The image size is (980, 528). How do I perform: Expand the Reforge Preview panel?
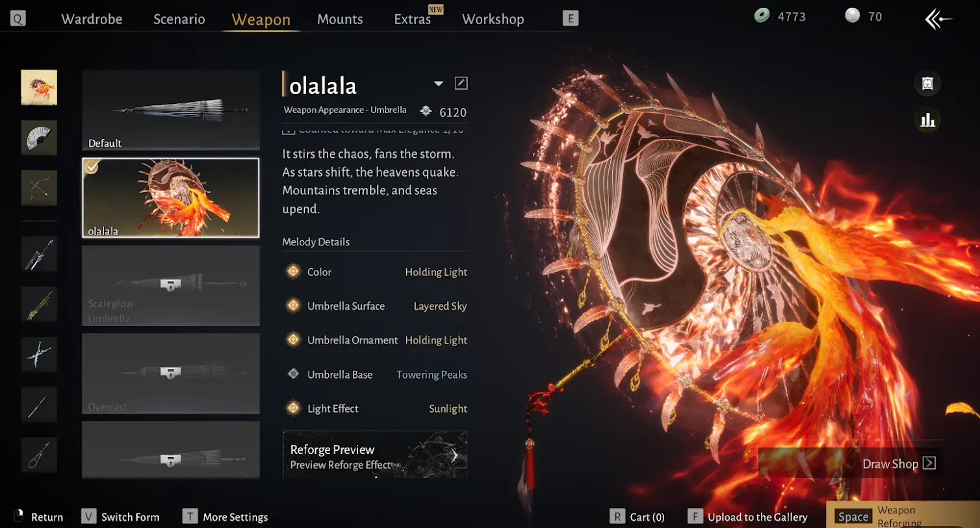coord(375,455)
